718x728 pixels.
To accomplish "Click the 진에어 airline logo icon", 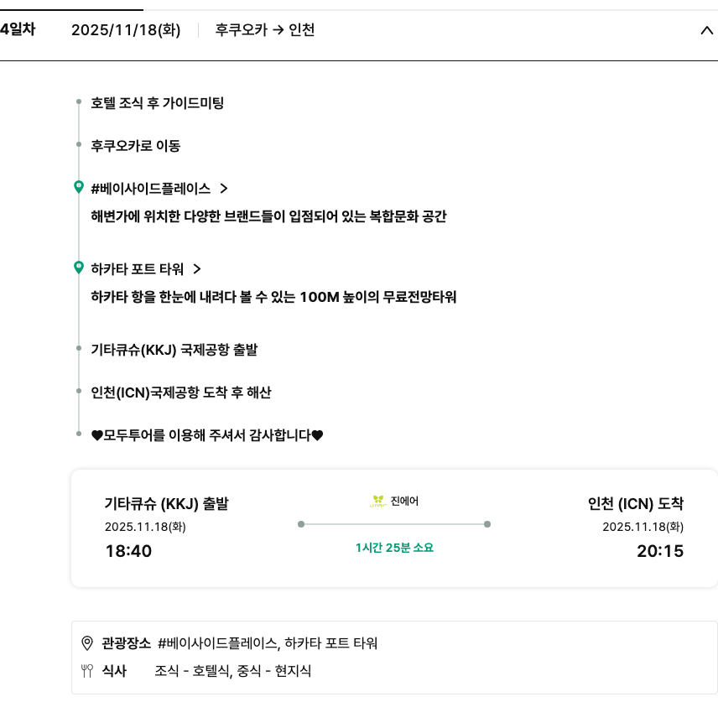I will (378, 502).
